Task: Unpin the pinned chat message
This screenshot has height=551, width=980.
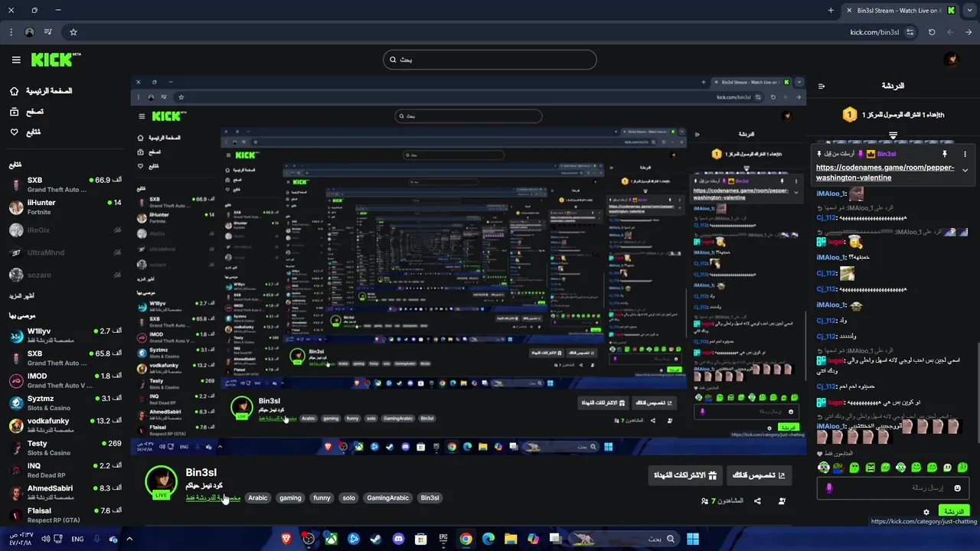Action: point(945,154)
